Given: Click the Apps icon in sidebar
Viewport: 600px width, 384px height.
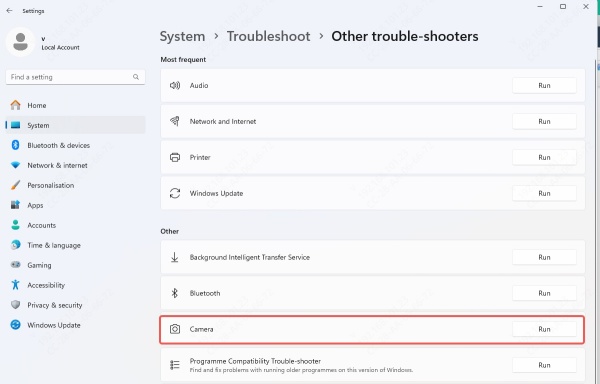Looking at the screenshot, I should [15, 205].
